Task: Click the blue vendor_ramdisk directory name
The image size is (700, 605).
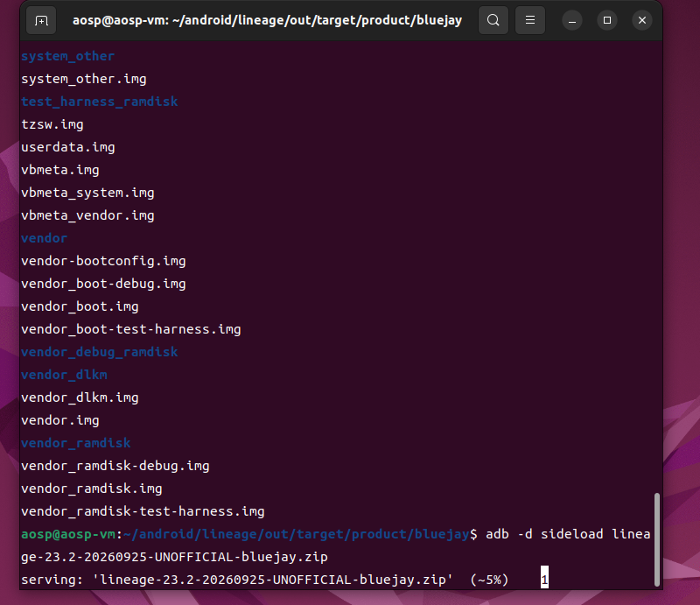Action: coord(76,443)
